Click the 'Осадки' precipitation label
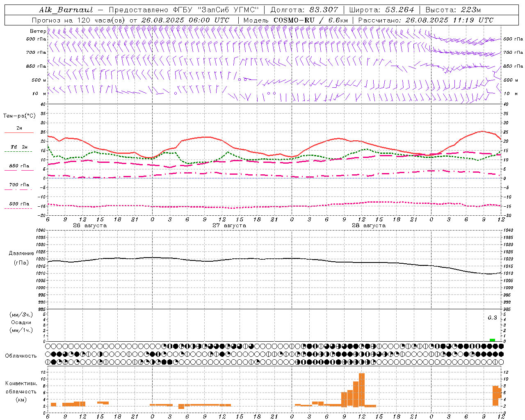 pos(21,322)
